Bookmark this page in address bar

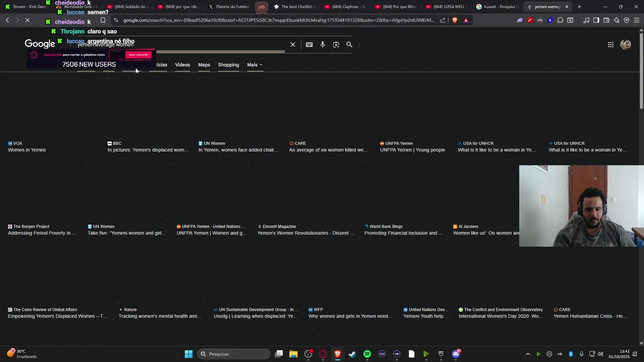pos(103,20)
